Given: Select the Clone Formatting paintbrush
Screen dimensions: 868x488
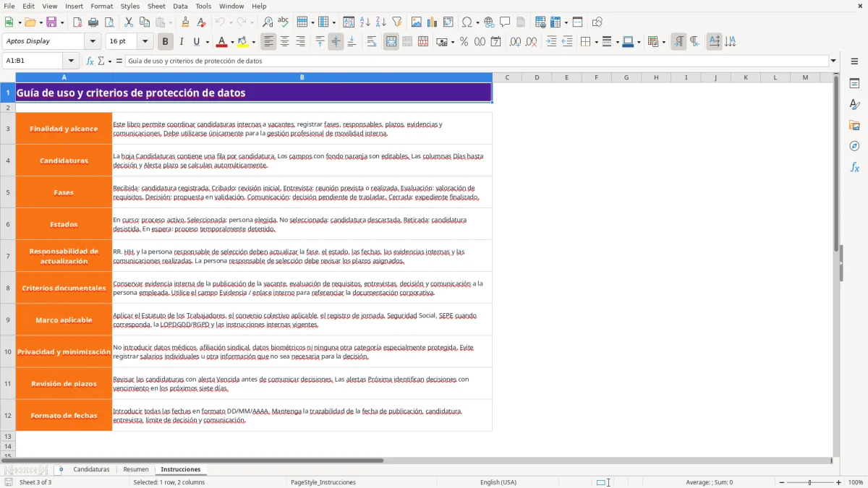Looking at the screenshot, I should [x=185, y=22].
